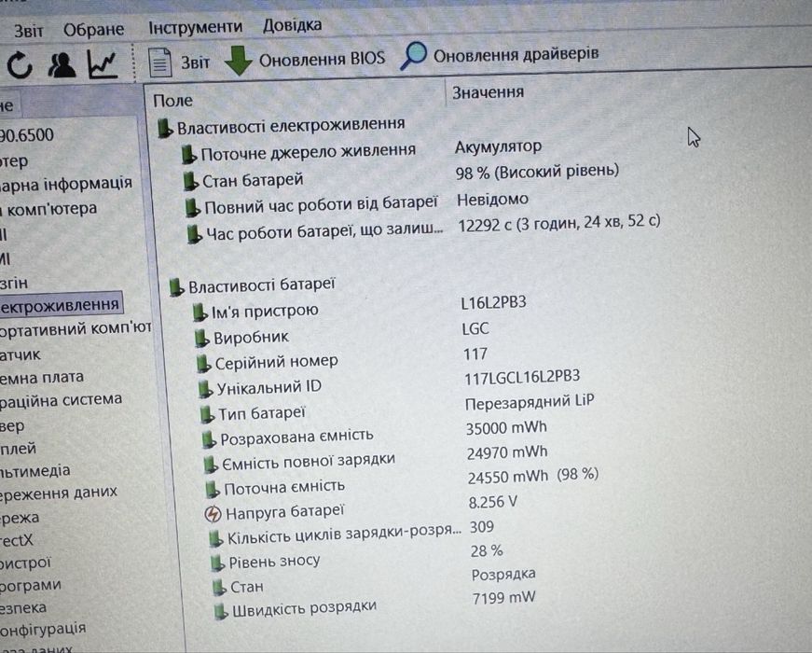Viewport: 812px width, 653px height.
Task: Click the value 24970 mWh
Action: (507, 452)
